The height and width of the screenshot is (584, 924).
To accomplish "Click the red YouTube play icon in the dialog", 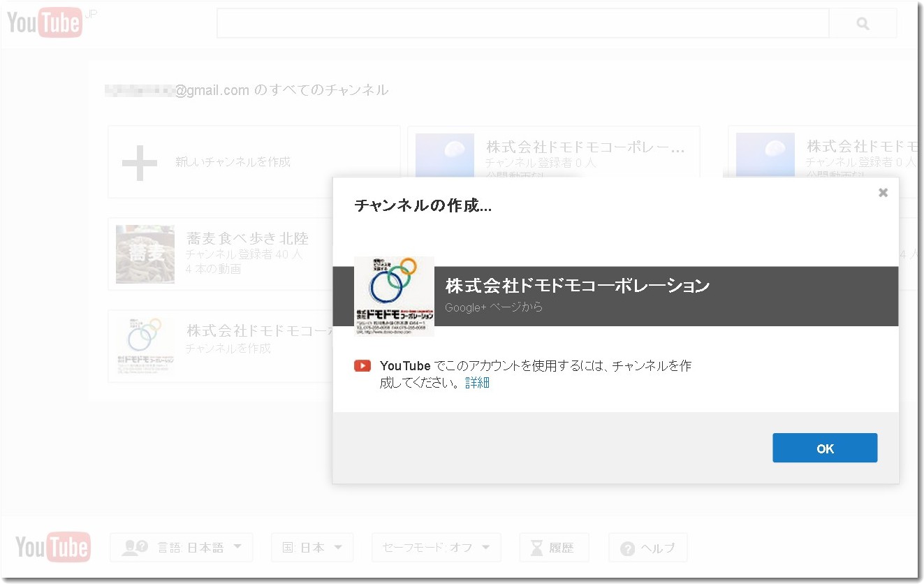I will 362,365.
